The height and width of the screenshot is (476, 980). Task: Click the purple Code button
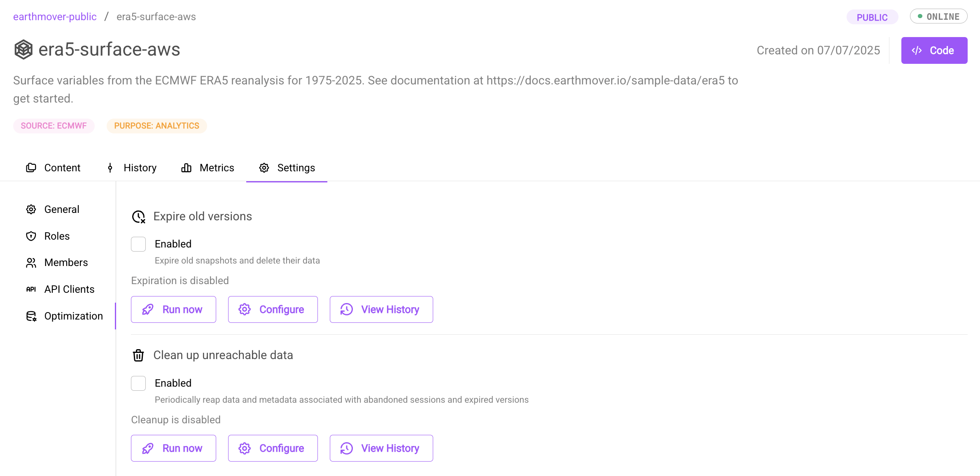tap(934, 50)
